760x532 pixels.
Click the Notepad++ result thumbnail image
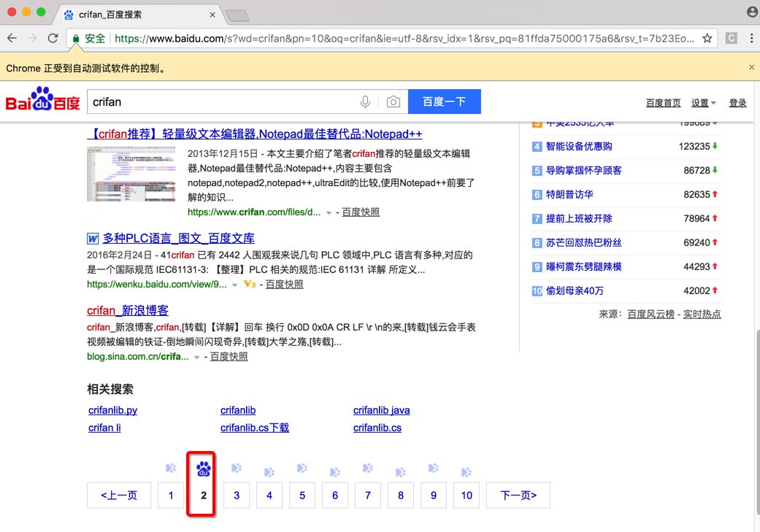(x=131, y=174)
